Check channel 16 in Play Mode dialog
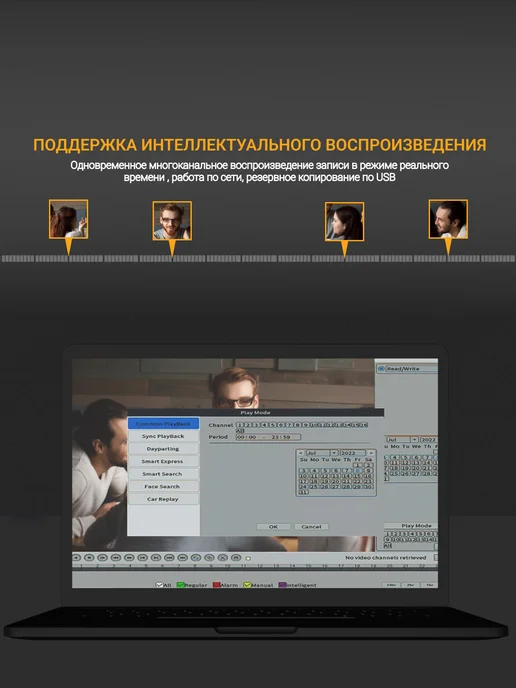Screen dimensions: 516x688 click(365, 425)
